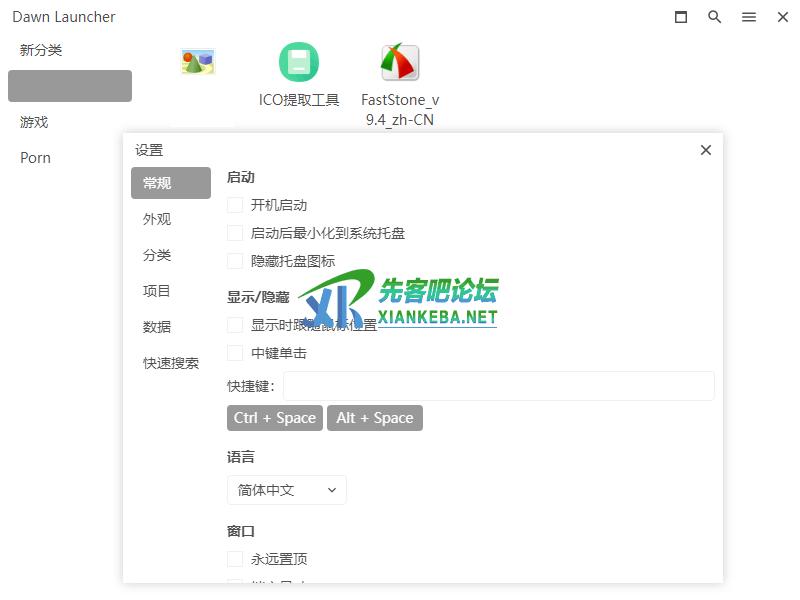Open the ICO提取工具 launcher icon
This screenshot has width=800, height=600.
coord(299,63)
